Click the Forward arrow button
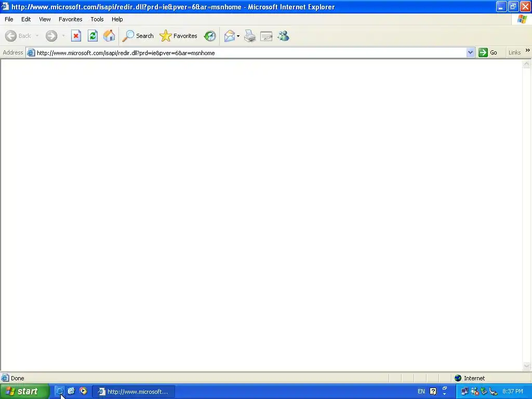The width and height of the screenshot is (532, 399). pos(51,36)
